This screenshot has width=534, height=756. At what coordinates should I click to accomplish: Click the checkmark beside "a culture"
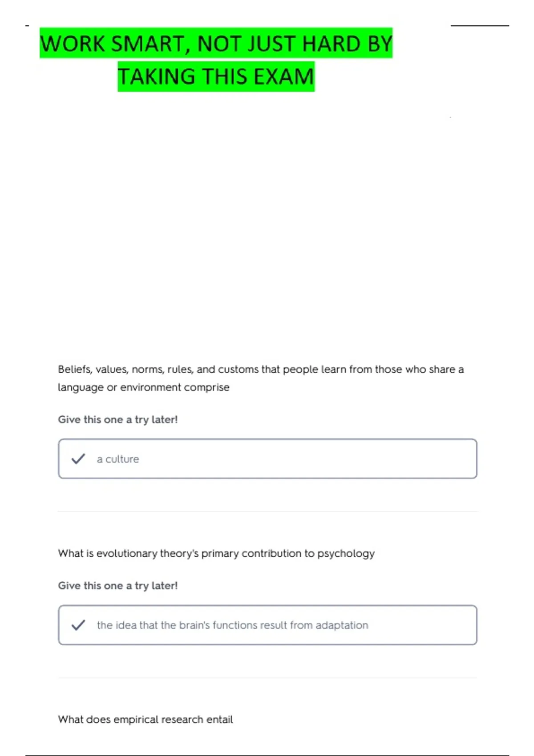coord(78,458)
